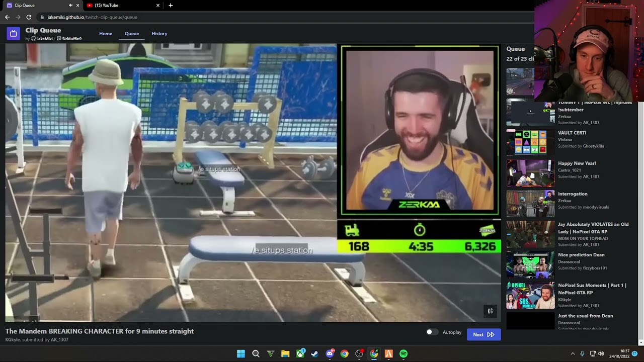This screenshot has width=644, height=362.
Task: Toggle the Autoplay switch
Action: pos(431,332)
